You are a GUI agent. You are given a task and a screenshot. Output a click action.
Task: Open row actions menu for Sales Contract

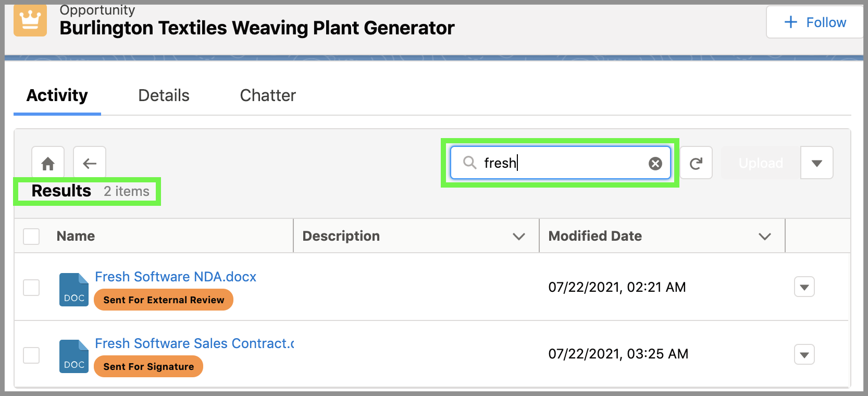pyautogui.click(x=804, y=355)
